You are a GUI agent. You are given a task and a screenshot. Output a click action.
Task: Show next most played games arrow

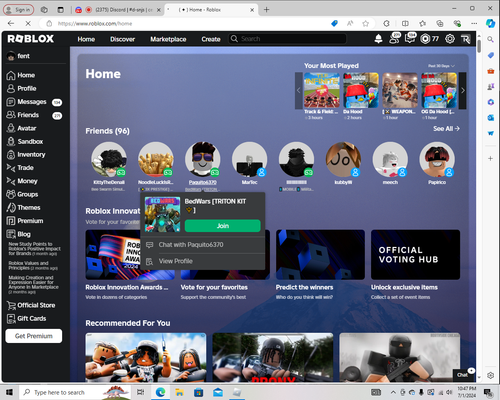(x=463, y=90)
